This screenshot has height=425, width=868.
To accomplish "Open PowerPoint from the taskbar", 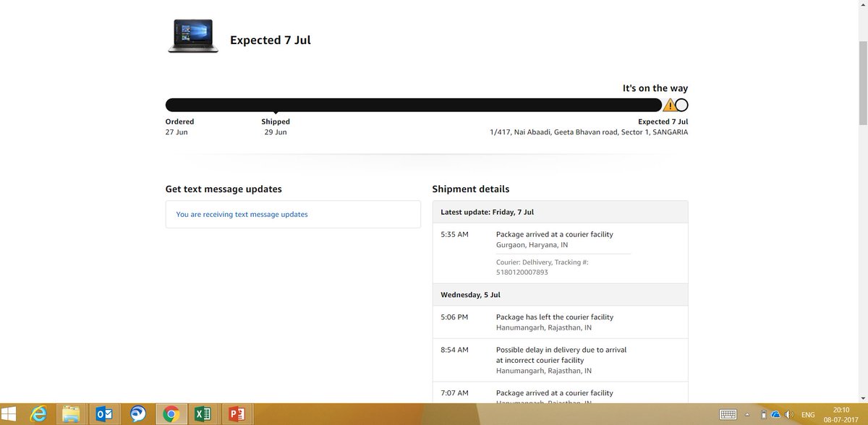I will click(236, 414).
